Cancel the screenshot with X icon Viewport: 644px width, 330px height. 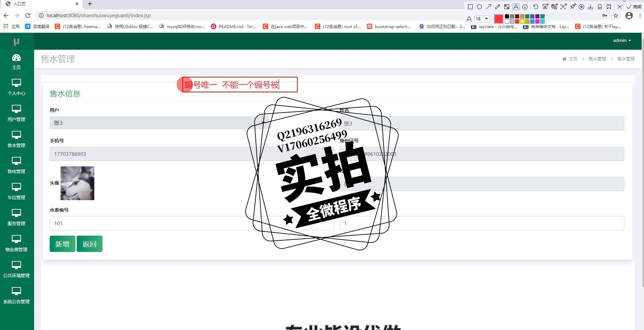[620, 7]
